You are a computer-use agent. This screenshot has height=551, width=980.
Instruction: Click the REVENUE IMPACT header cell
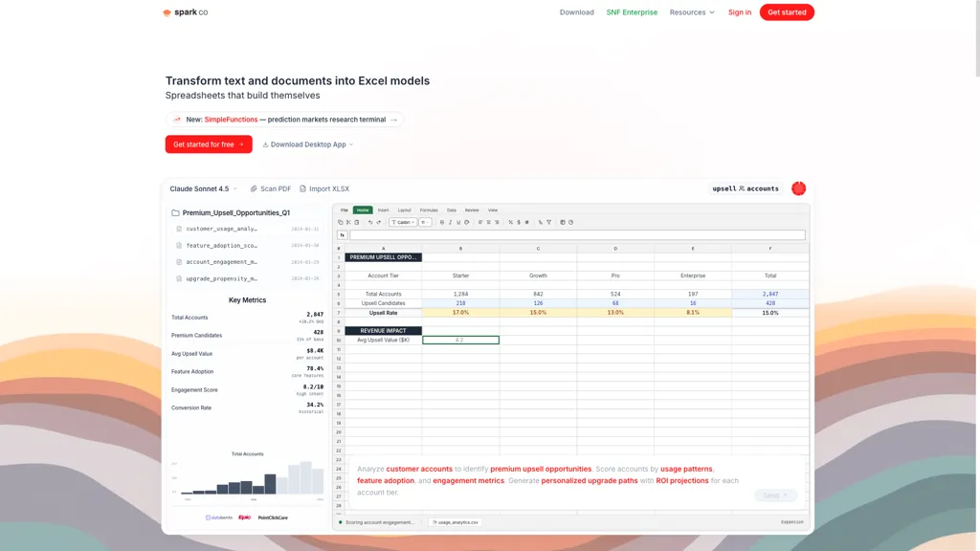[383, 330]
